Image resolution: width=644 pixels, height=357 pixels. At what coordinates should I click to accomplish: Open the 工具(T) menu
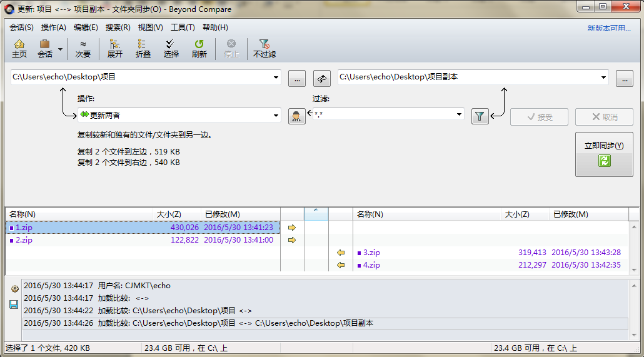click(x=183, y=28)
